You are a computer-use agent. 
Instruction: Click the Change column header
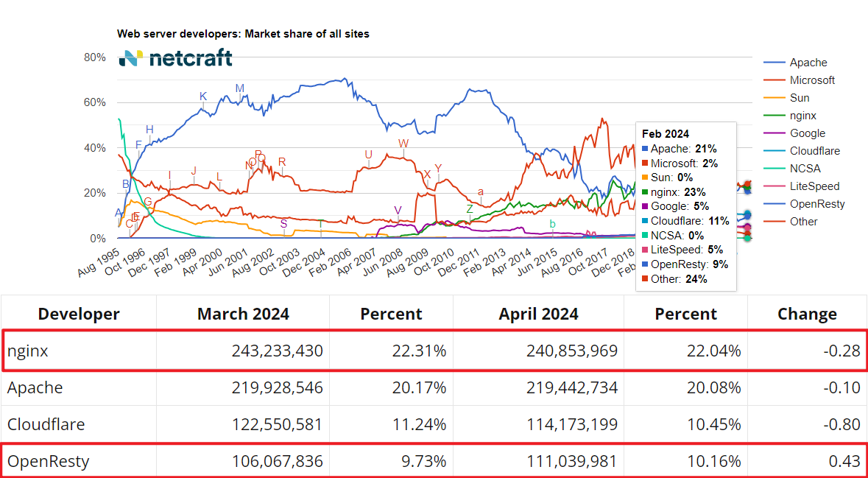click(x=807, y=314)
